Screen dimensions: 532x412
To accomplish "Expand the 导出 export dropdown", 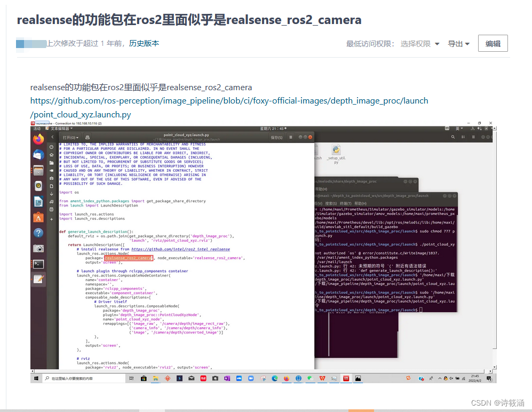I will (x=458, y=44).
